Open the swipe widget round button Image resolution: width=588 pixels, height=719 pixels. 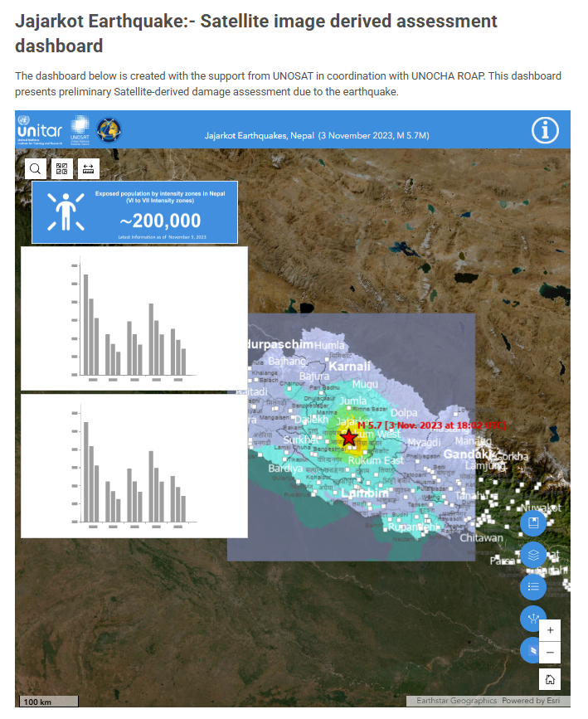[530, 650]
